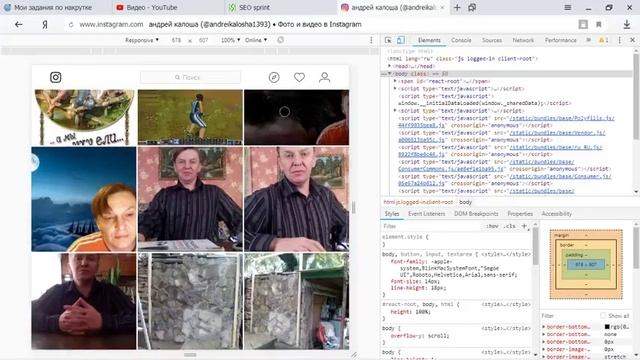This screenshot has width=640, height=360.
Task: Open the heart activity icon
Action: pyautogui.click(x=299, y=77)
